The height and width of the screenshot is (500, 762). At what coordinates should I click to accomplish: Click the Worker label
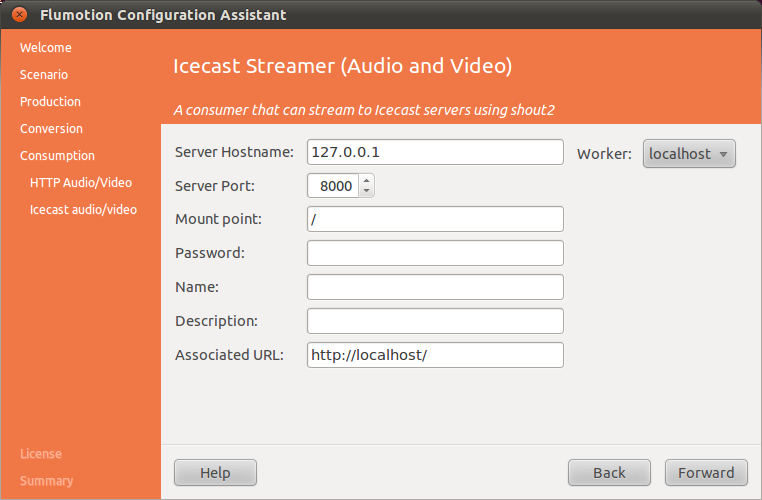pyautogui.click(x=604, y=154)
